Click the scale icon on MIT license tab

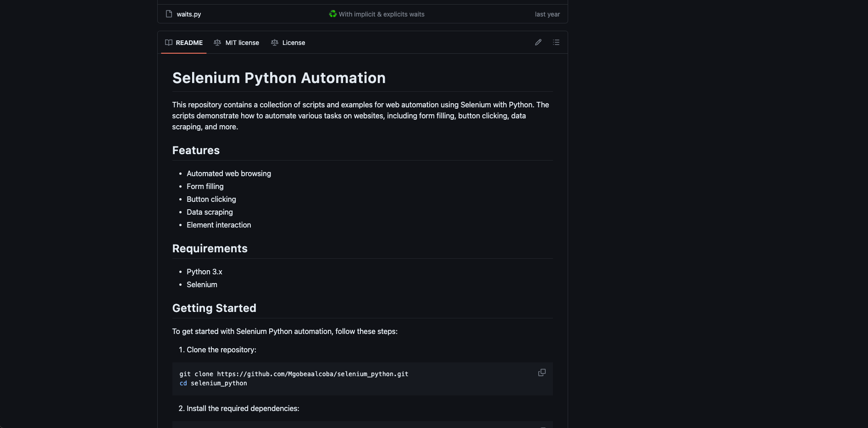click(217, 43)
